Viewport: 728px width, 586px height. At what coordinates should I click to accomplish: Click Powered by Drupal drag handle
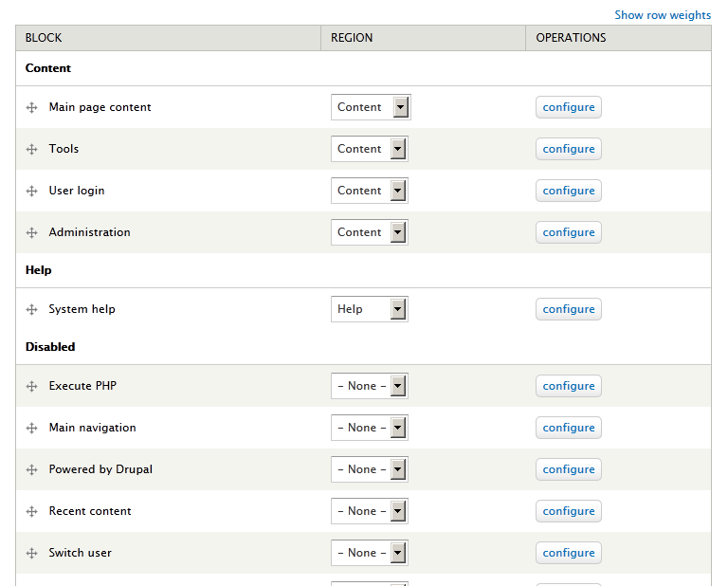(32, 470)
